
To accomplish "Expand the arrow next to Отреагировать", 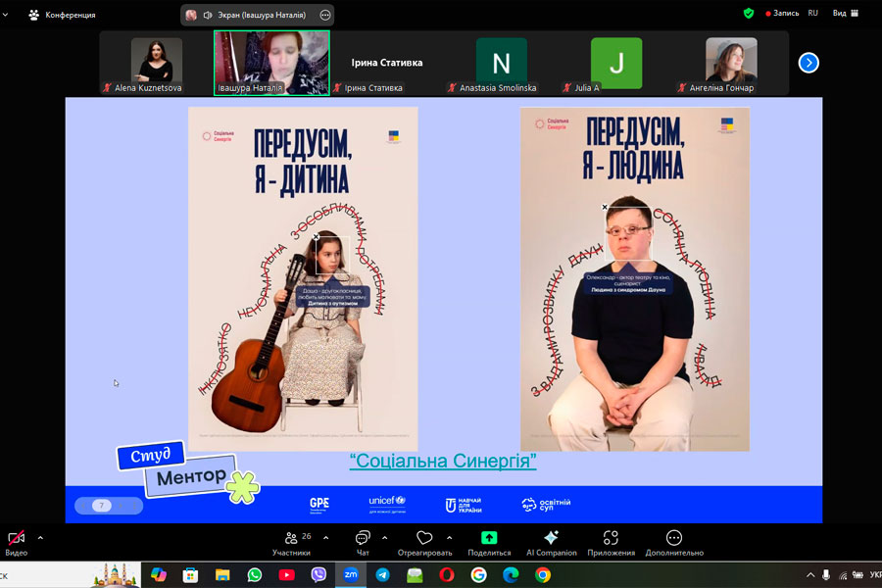I will 449,537.
